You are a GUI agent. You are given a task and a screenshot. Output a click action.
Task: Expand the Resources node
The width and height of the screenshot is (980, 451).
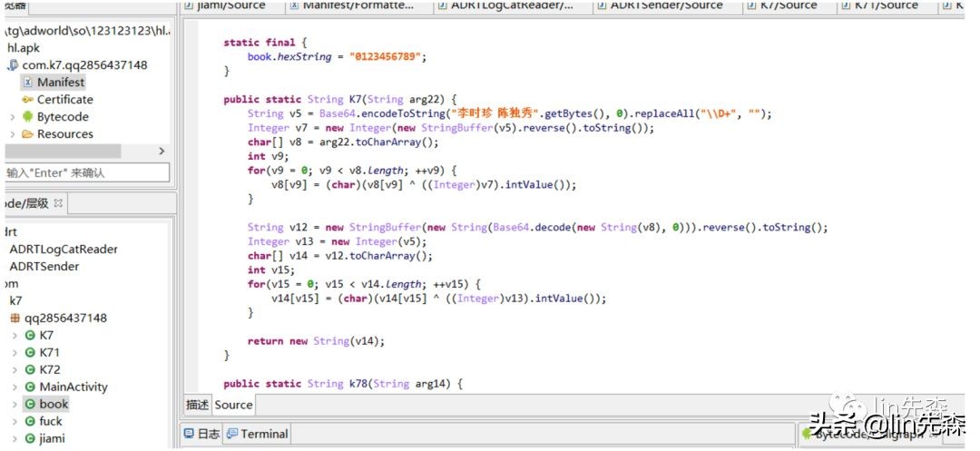click(13, 133)
